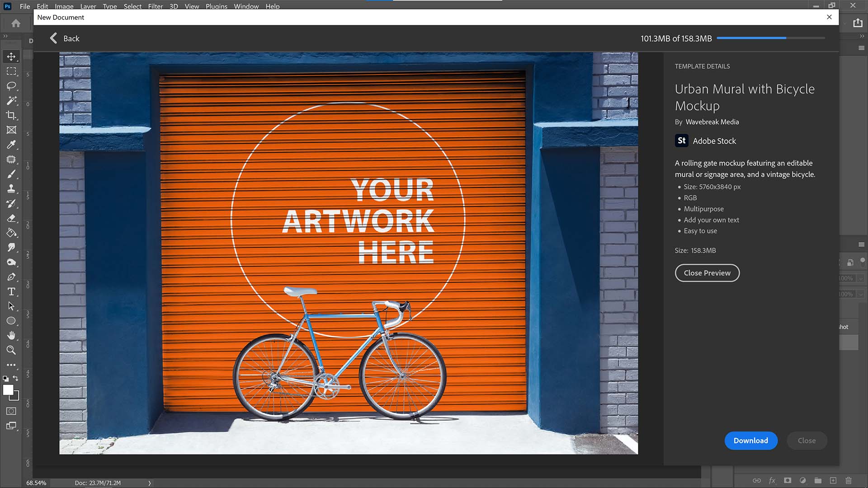Open the Select menu

tap(131, 6)
